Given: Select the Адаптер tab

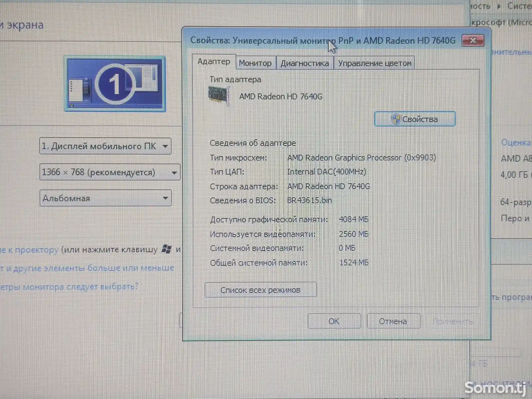Looking at the screenshot, I should coord(214,62).
